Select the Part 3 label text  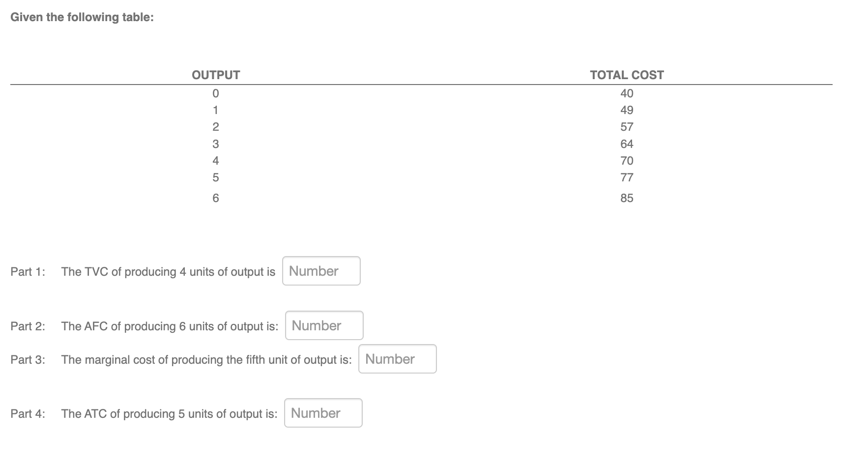pos(28,359)
